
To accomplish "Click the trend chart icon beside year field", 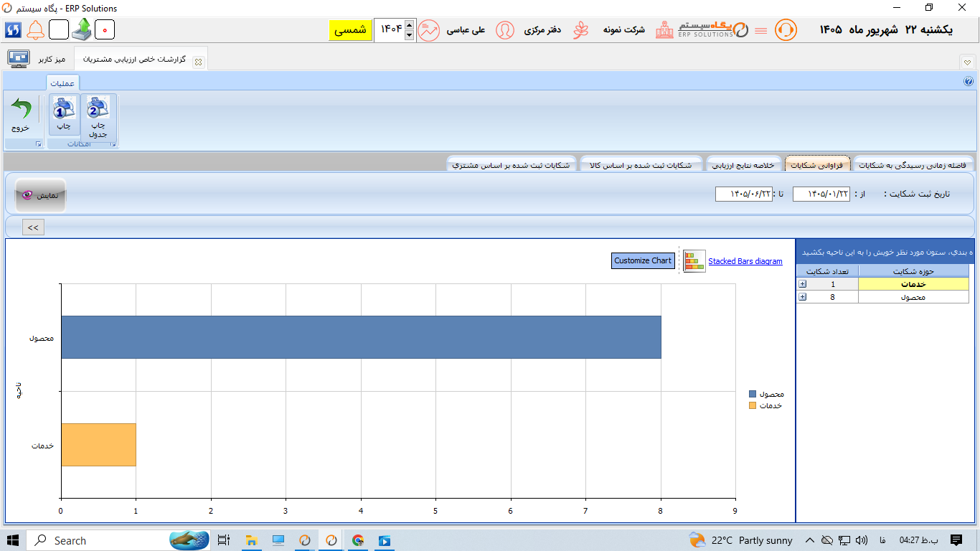I will tap(429, 30).
